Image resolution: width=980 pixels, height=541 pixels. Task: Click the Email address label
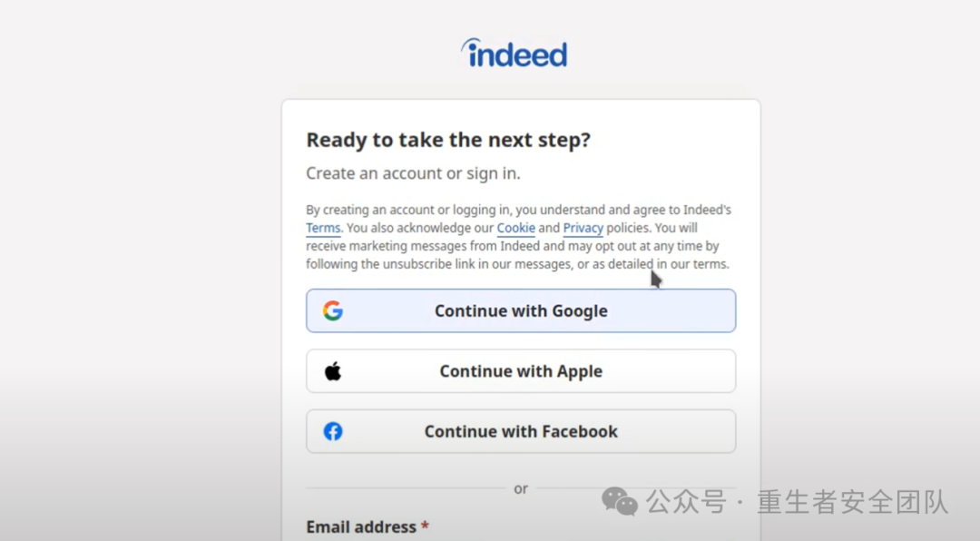tap(361, 526)
